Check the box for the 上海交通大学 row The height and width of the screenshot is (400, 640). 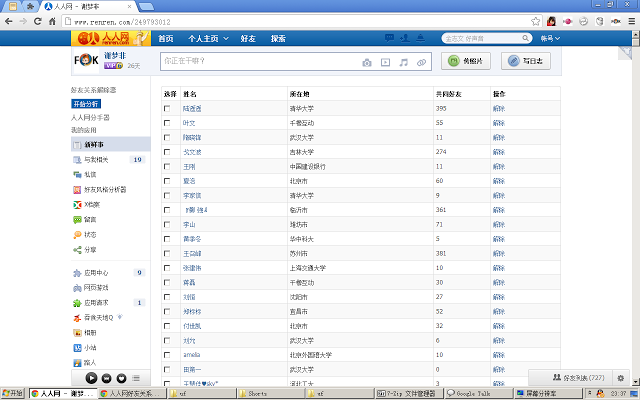pos(167,268)
